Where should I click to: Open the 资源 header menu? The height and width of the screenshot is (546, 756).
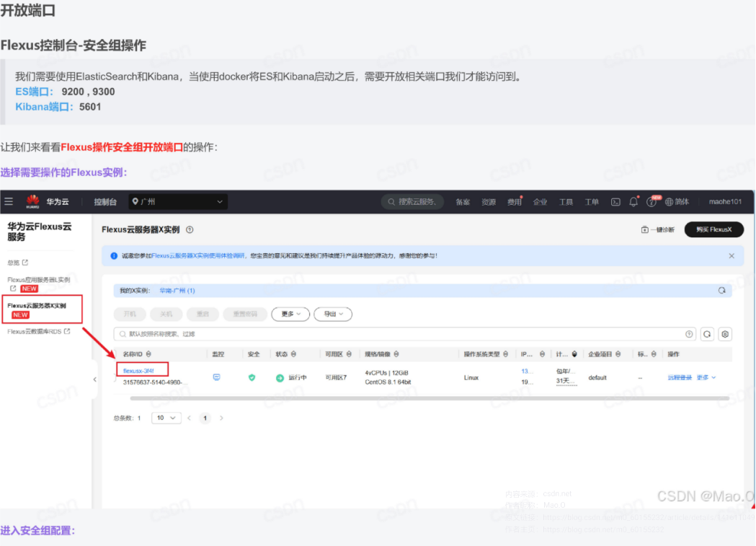coord(489,202)
